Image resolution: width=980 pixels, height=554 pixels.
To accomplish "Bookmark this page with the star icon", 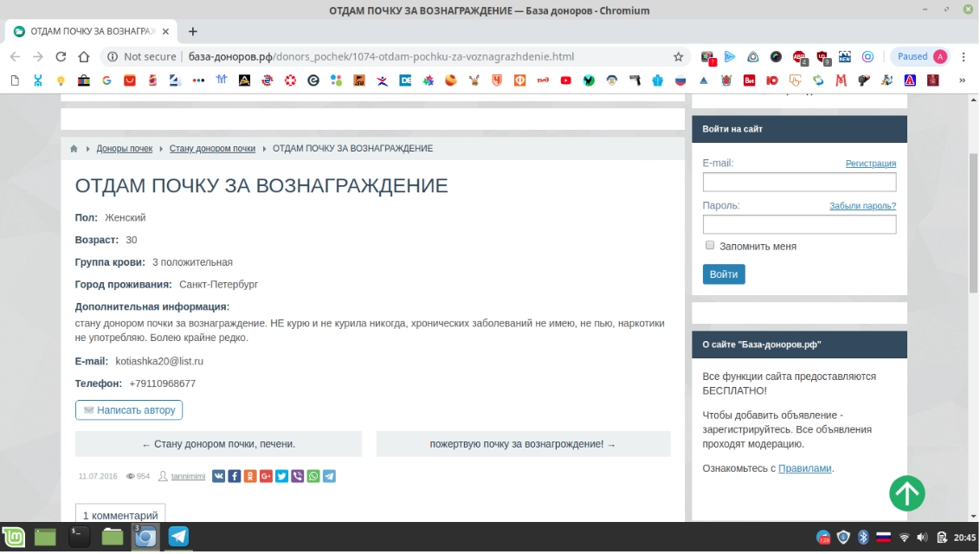I will click(x=679, y=57).
